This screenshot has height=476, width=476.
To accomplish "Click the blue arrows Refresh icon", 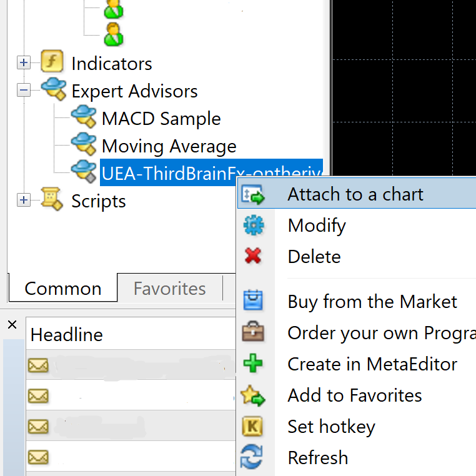I will coord(252,457).
